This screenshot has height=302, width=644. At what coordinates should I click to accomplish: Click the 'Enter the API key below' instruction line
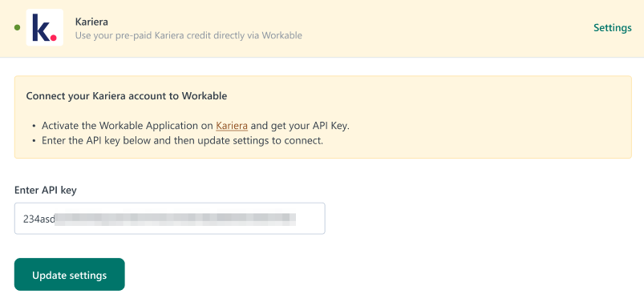tap(182, 141)
